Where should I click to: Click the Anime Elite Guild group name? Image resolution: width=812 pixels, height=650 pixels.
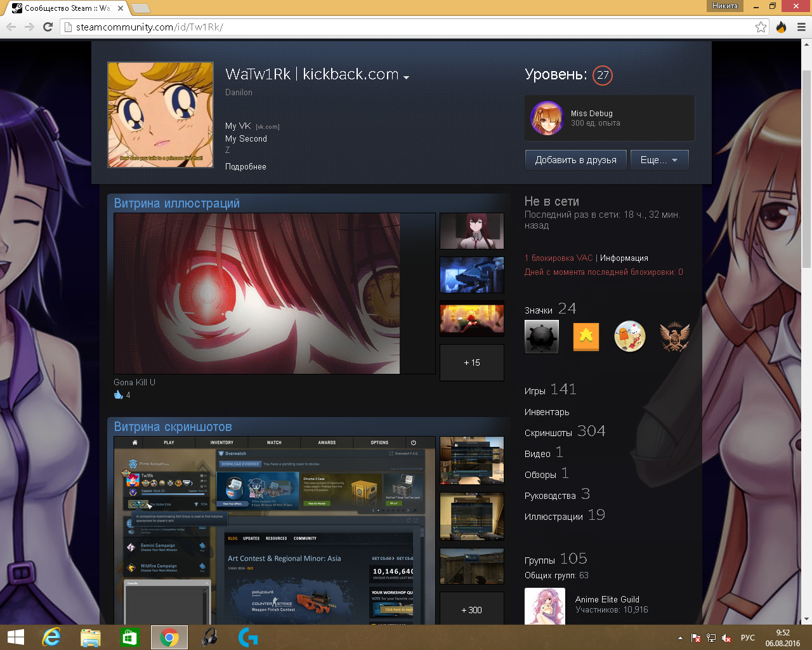(607, 599)
